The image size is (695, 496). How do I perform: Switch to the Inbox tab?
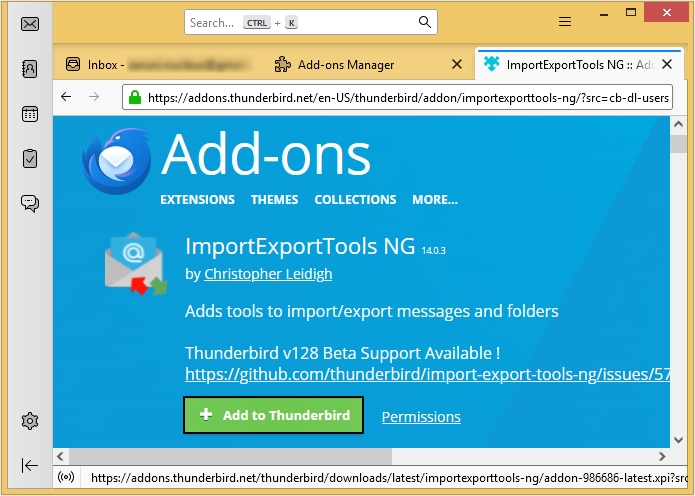pos(158,65)
